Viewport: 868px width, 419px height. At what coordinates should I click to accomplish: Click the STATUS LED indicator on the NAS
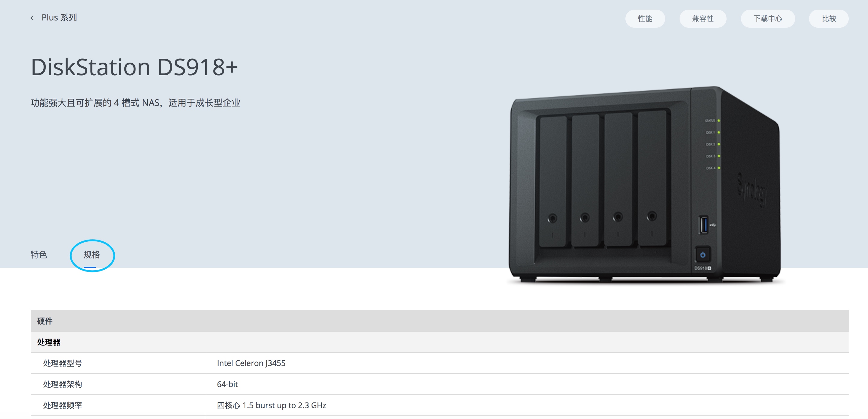pyautogui.click(x=719, y=121)
